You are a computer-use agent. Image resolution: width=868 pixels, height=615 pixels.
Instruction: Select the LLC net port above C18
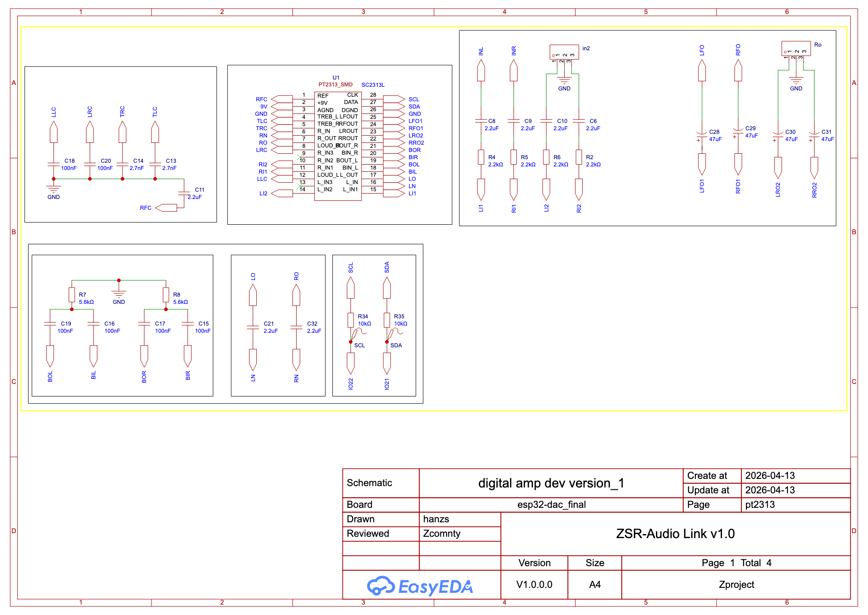coord(54,132)
